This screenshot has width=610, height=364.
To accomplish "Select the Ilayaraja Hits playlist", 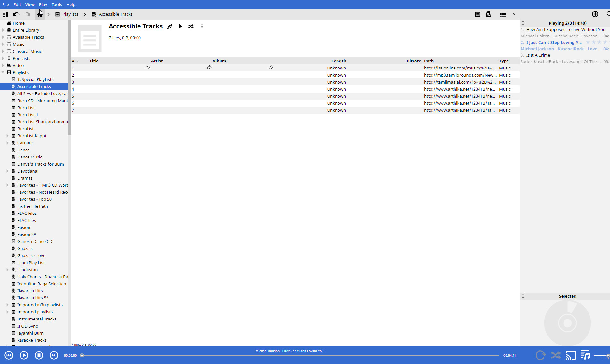I will coord(30,291).
